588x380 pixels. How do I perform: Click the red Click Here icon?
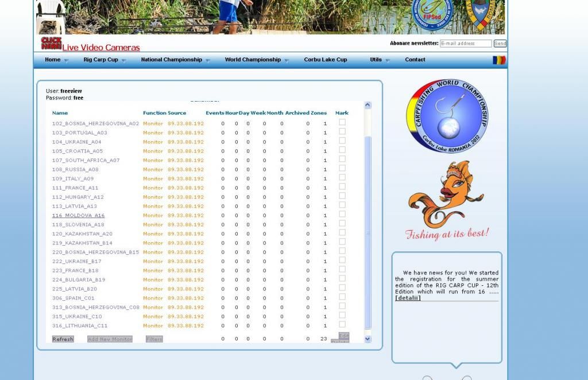click(x=51, y=43)
